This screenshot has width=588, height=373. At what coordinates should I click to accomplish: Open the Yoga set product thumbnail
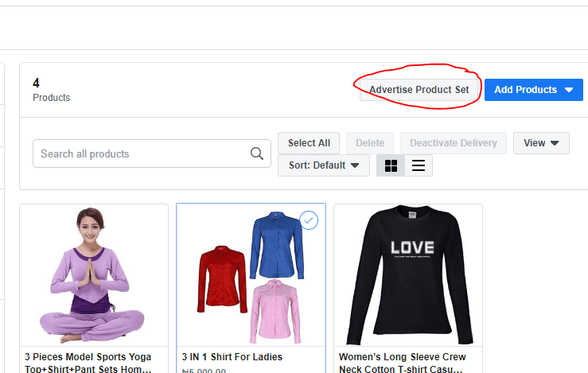coord(94,275)
